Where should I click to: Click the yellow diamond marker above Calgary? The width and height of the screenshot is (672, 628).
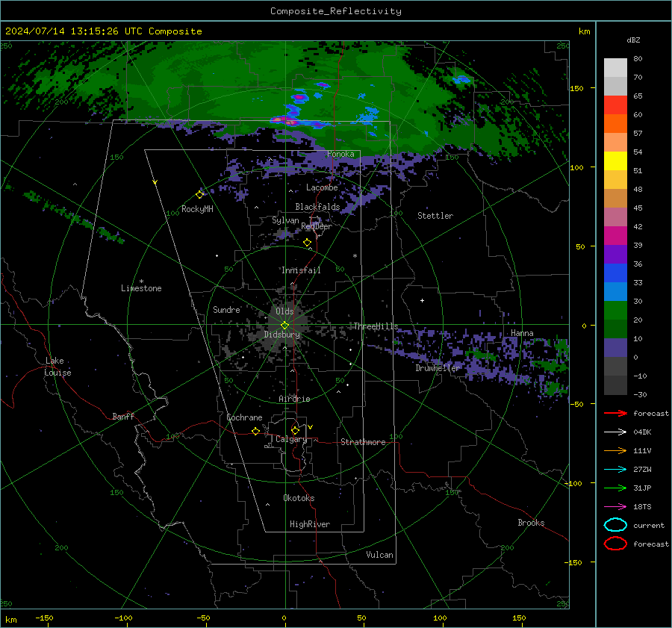coord(295,430)
